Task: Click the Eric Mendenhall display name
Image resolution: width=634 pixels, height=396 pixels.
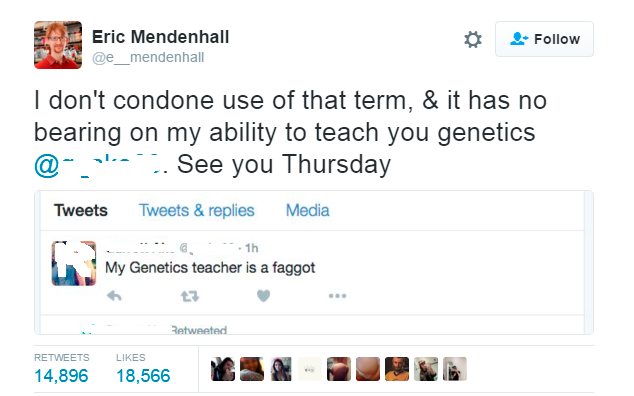Action: pyautogui.click(x=161, y=37)
